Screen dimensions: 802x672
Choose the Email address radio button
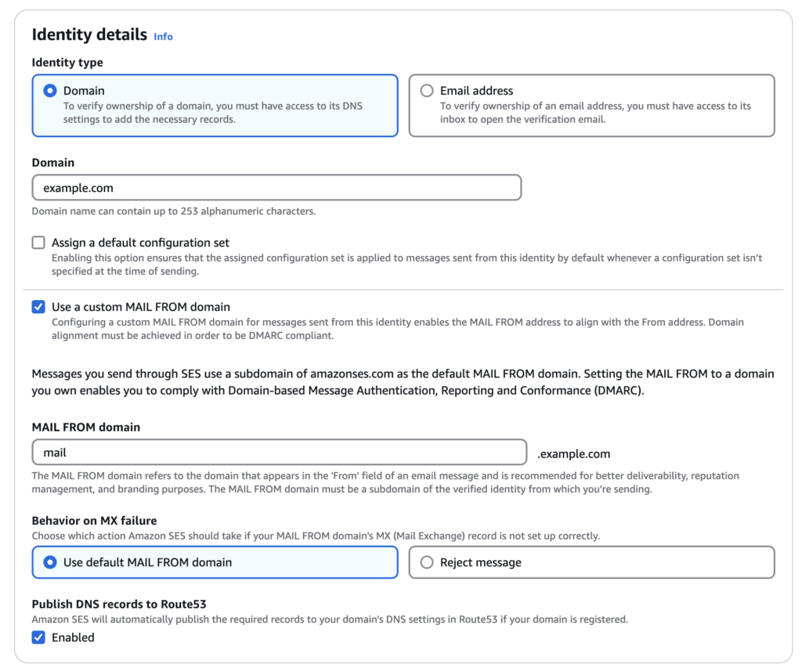pos(427,91)
